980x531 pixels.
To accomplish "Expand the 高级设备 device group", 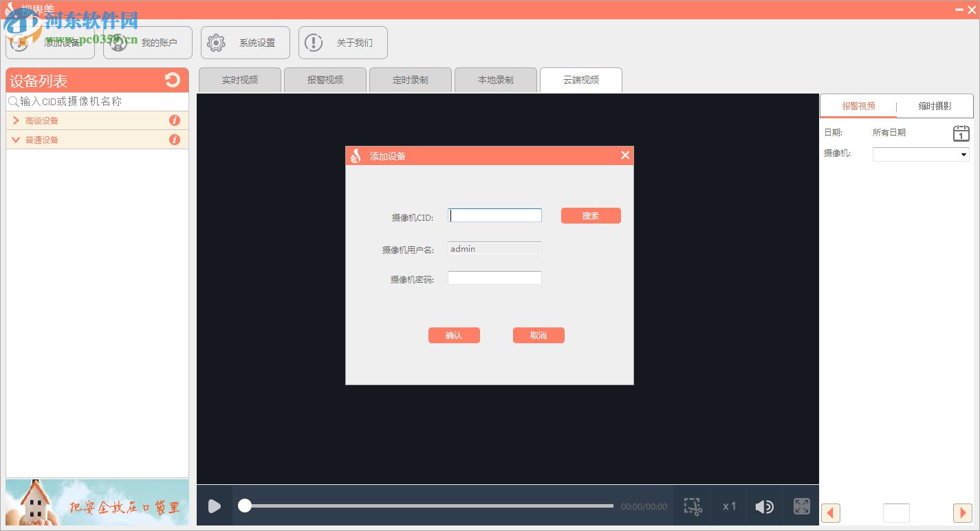I will point(15,120).
